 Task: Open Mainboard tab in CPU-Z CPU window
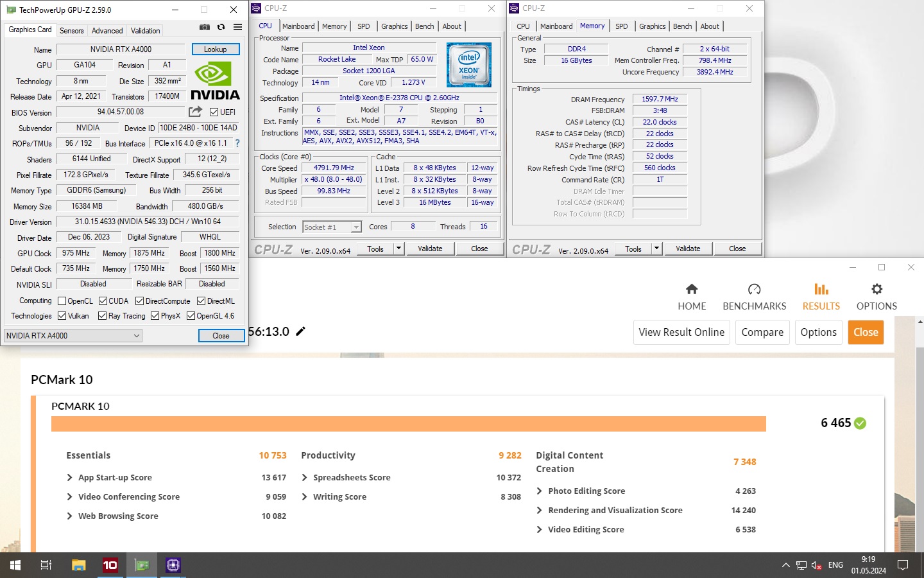pyautogui.click(x=298, y=26)
